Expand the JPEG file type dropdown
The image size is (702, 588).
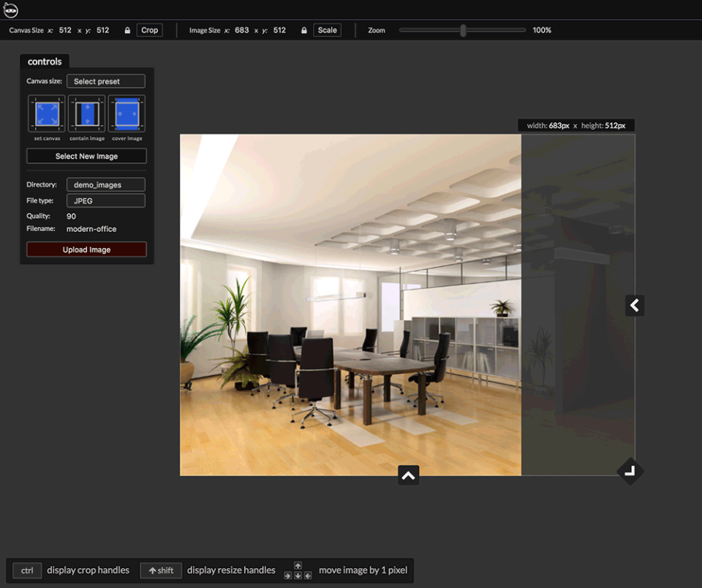click(x=105, y=200)
